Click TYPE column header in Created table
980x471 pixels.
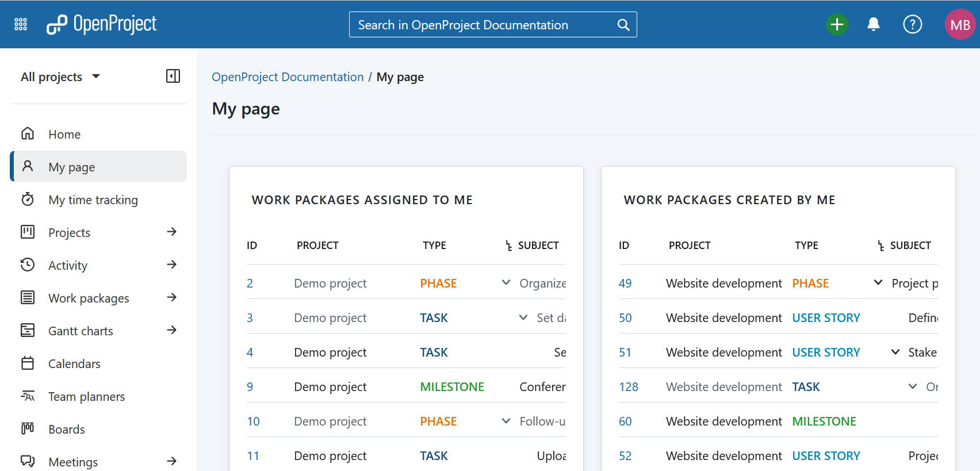click(x=806, y=246)
